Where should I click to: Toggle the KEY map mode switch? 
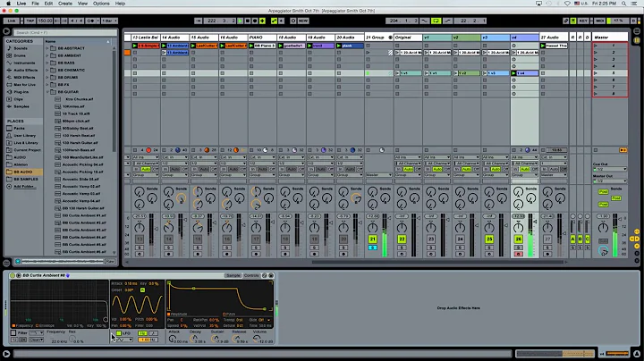pos(583,21)
